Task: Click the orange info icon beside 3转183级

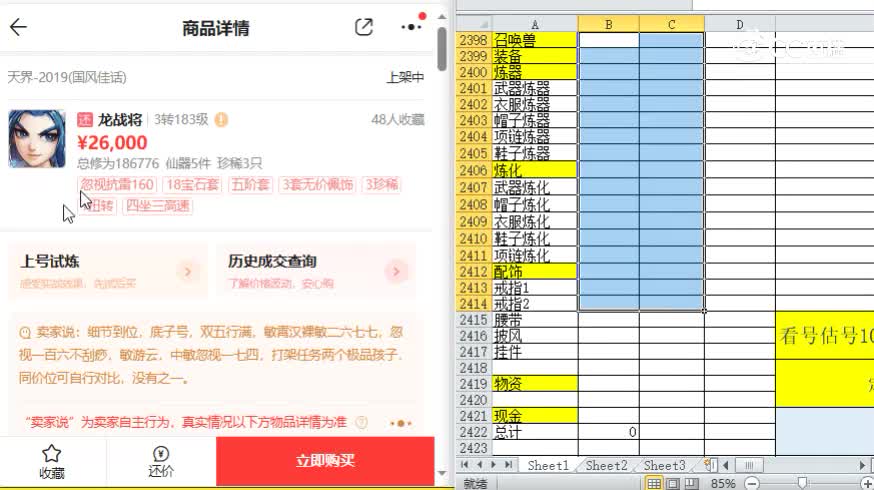Action: (221, 119)
